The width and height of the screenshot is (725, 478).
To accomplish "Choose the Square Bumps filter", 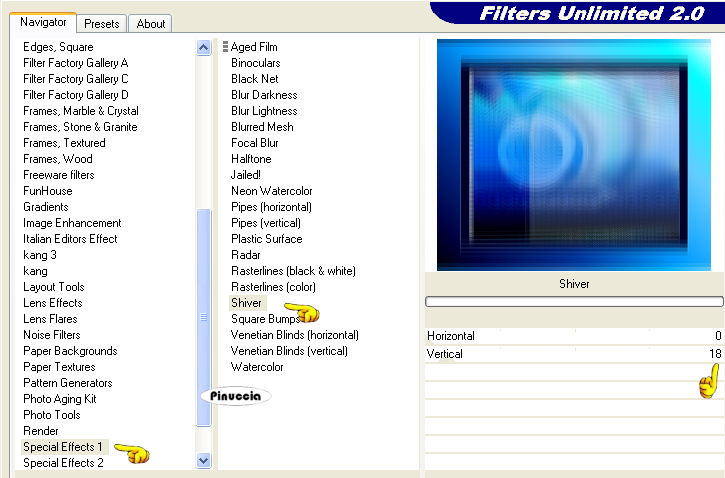I will (265, 319).
